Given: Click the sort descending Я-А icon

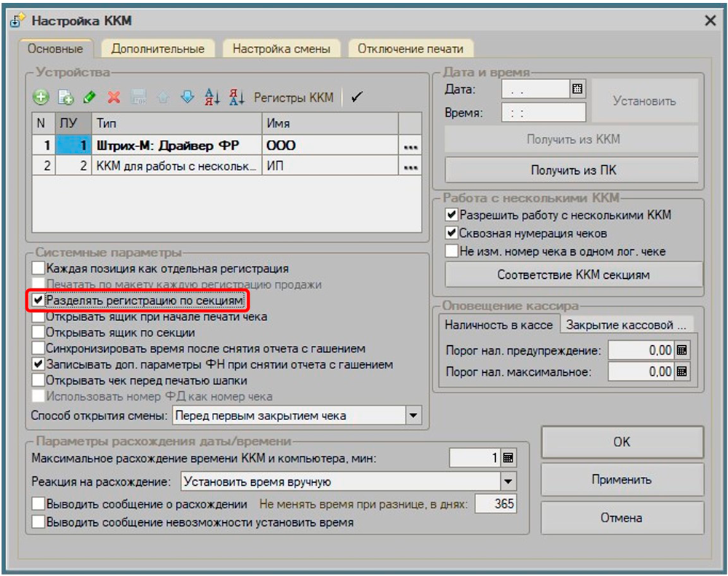Looking at the screenshot, I should 237,97.
